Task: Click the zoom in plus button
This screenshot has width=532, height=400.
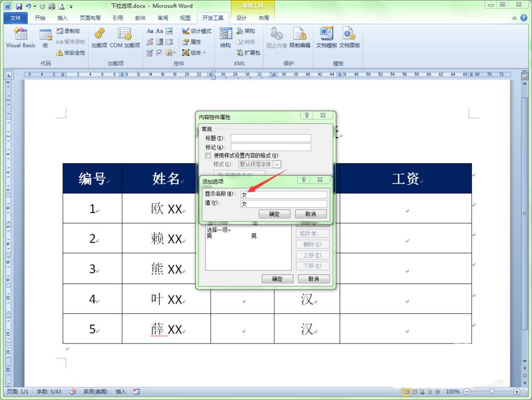Action: 517,392
